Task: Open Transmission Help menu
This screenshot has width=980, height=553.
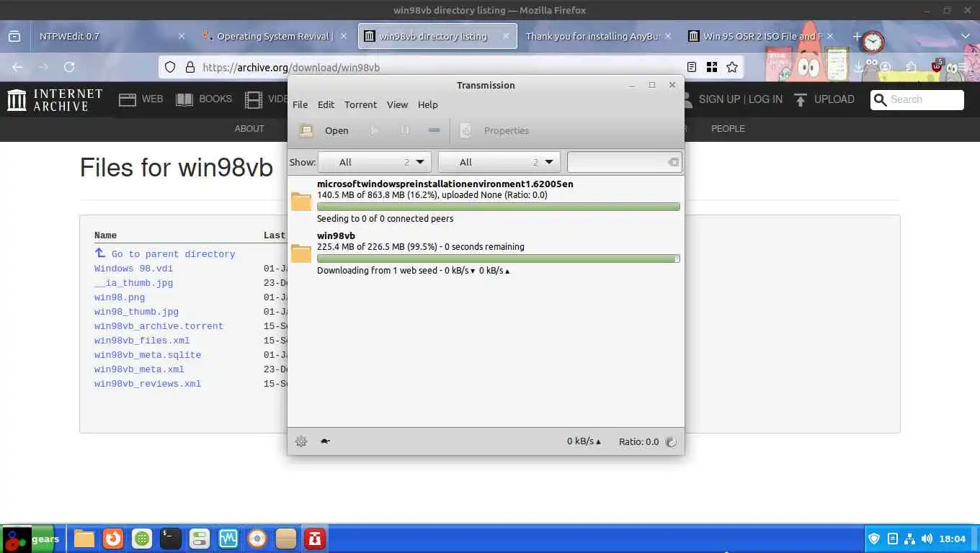Action: tap(427, 104)
